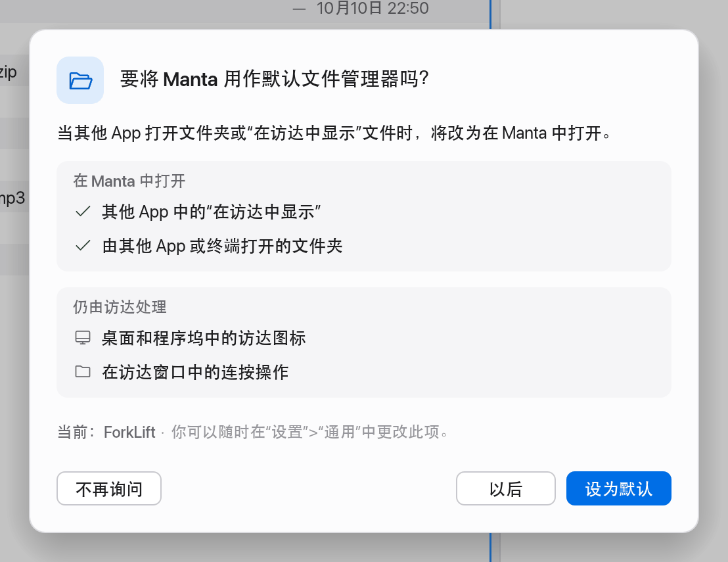The width and height of the screenshot is (728, 562).
Task: Click the folder icon beside 在访达窗口中的连接操作
Action: coord(83,371)
